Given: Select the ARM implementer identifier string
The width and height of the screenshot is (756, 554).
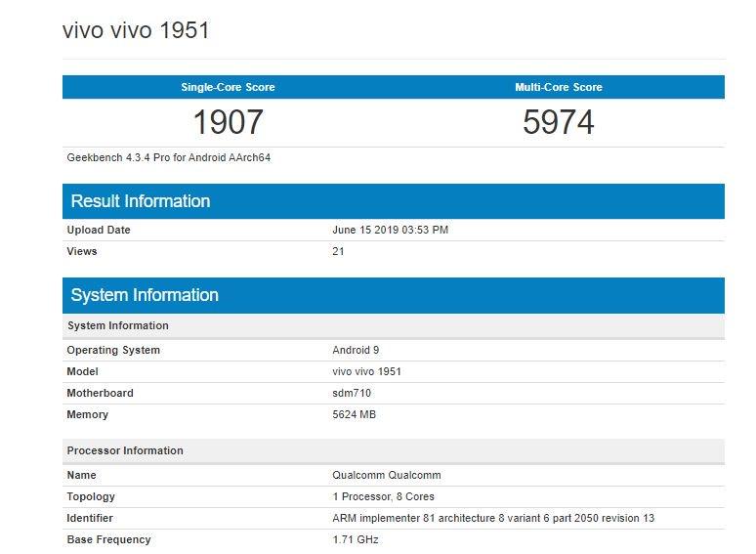Looking at the screenshot, I should coord(493,518).
